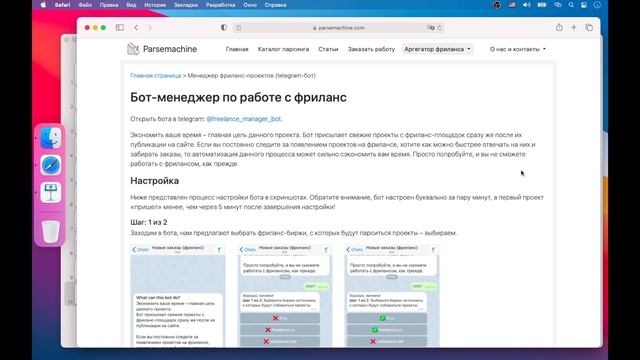
Task: Open the Правка menu
Action: (109, 5)
